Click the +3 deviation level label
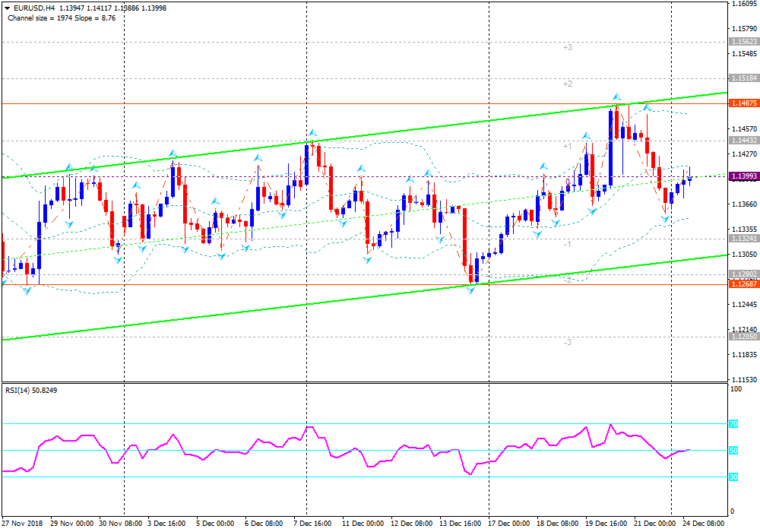The height and width of the screenshot is (532, 760). click(568, 47)
